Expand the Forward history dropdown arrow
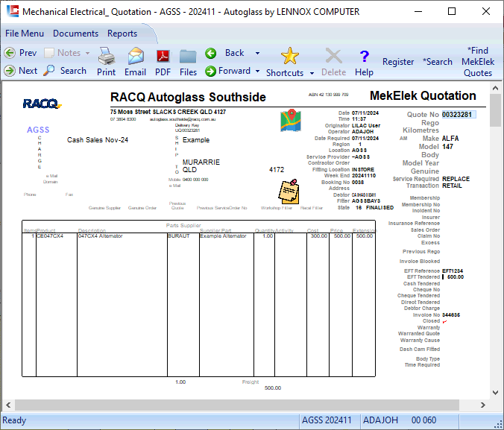504x430 pixels. coord(257,71)
